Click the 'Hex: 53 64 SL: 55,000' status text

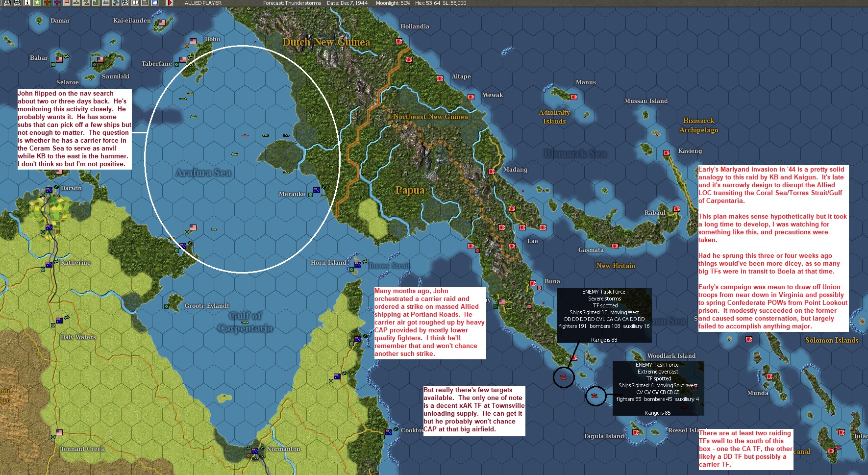click(x=441, y=3)
